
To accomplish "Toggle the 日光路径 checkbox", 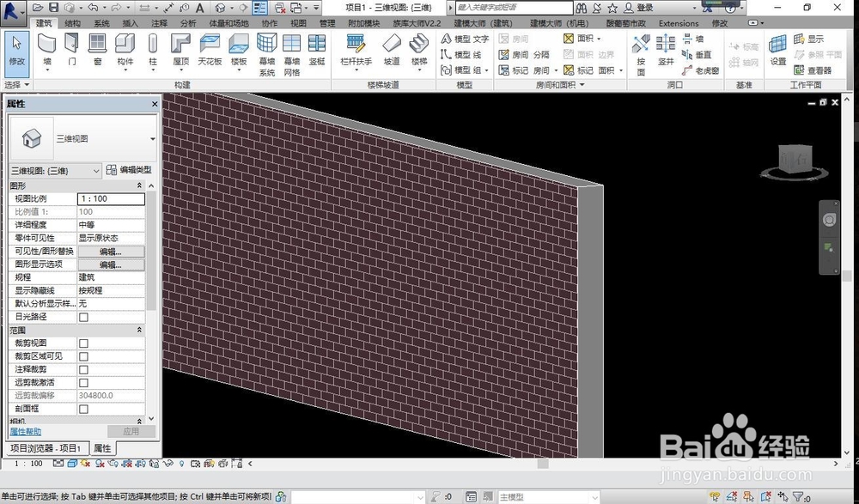I will [83, 317].
